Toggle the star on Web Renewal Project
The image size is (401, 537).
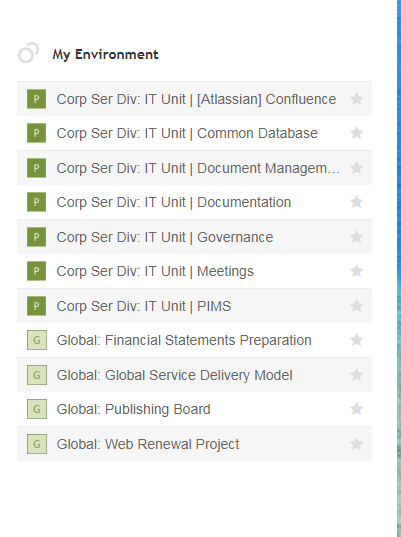point(356,444)
